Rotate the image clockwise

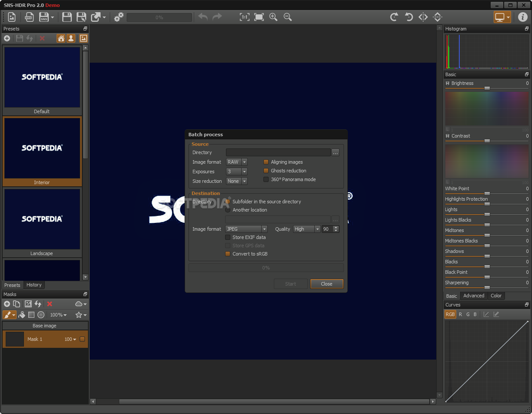tap(394, 17)
